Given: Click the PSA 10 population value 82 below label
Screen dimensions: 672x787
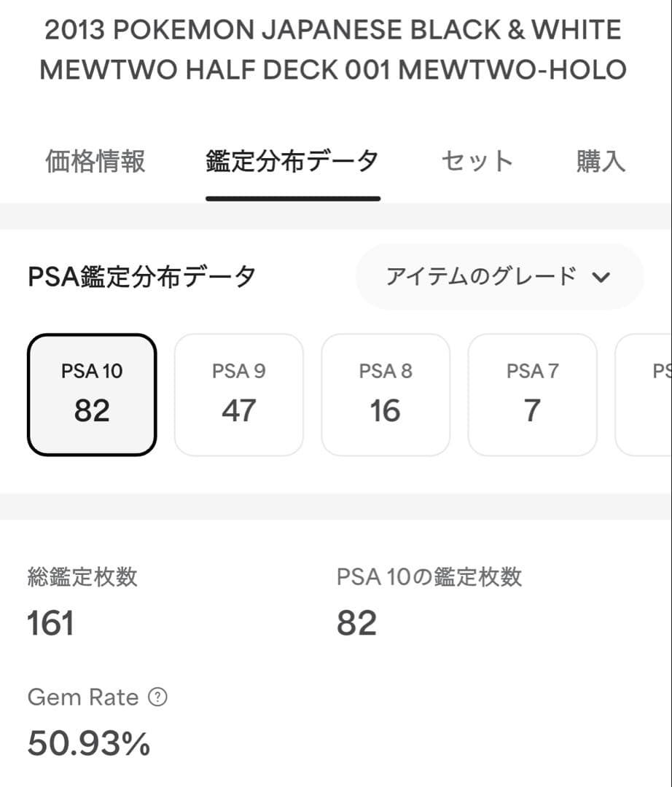Looking at the screenshot, I should pyautogui.click(x=357, y=624).
